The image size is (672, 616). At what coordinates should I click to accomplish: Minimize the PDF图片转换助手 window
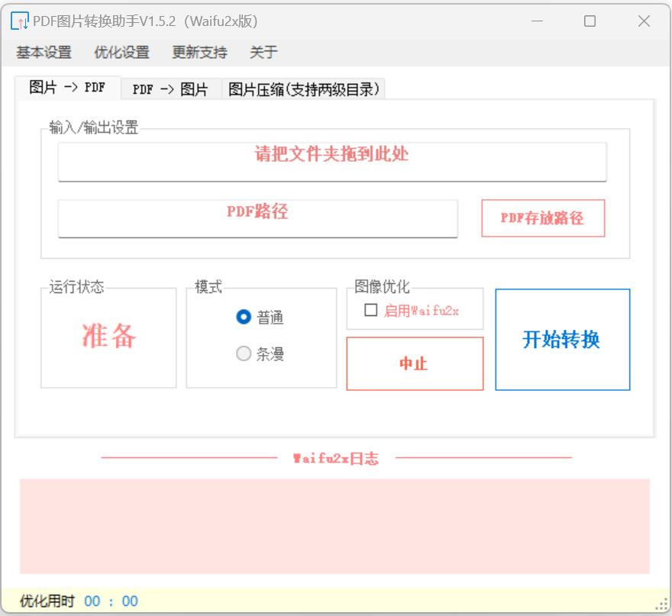(x=537, y=21)
